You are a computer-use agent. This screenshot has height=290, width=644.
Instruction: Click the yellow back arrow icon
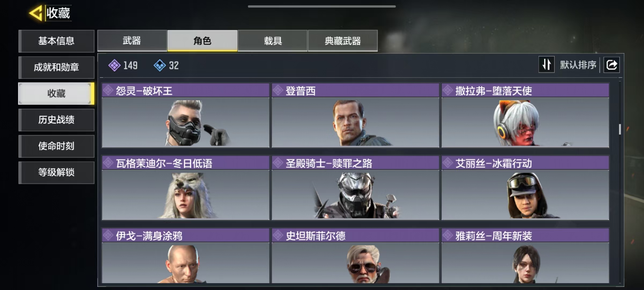[x=36, y=13]
